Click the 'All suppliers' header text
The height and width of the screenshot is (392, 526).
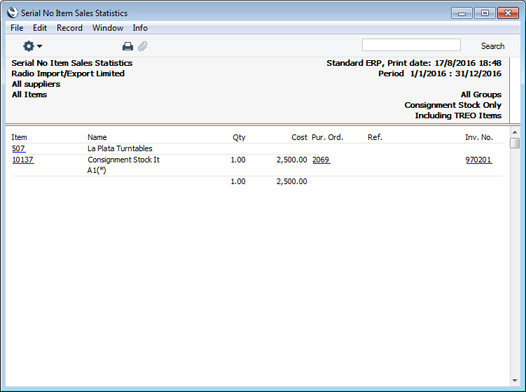(36, 84)
